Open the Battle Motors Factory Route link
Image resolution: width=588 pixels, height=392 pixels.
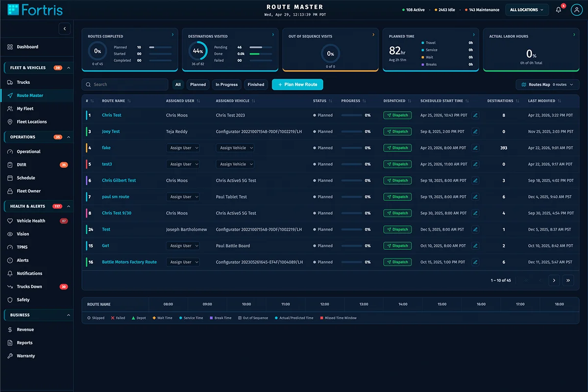coord(129,262)
